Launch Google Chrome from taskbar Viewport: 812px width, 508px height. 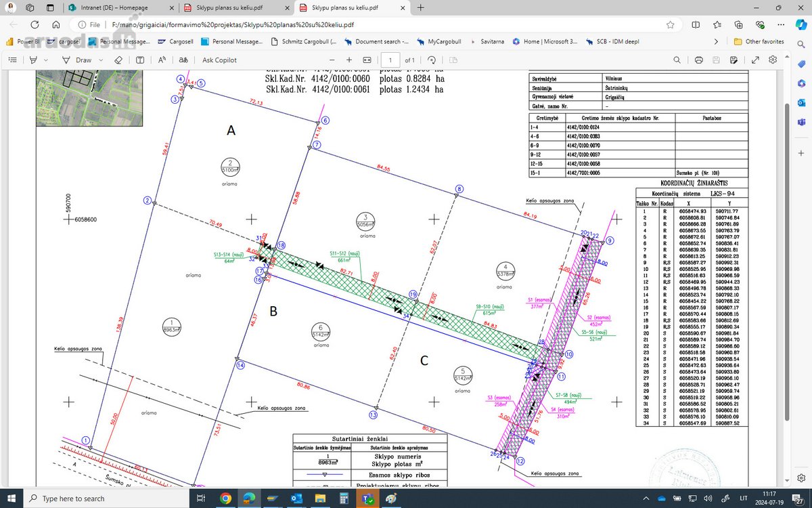tap(225, 498)
